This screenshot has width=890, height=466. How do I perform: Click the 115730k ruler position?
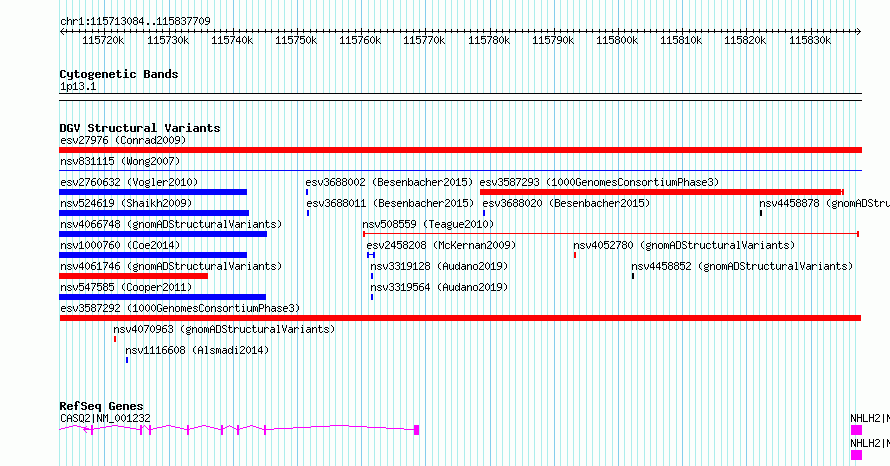pyautogui.click(x=168, y=40)
